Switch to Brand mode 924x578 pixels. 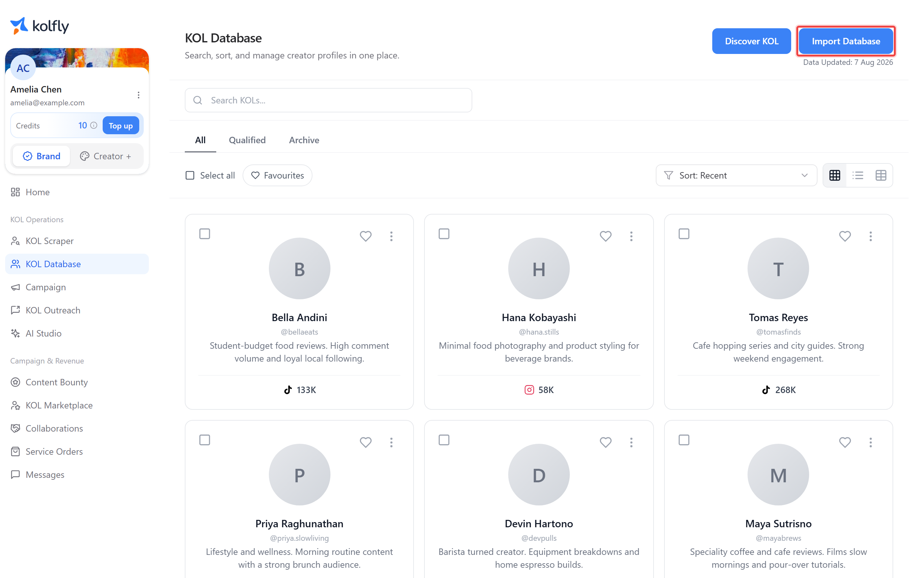[42, 156]
